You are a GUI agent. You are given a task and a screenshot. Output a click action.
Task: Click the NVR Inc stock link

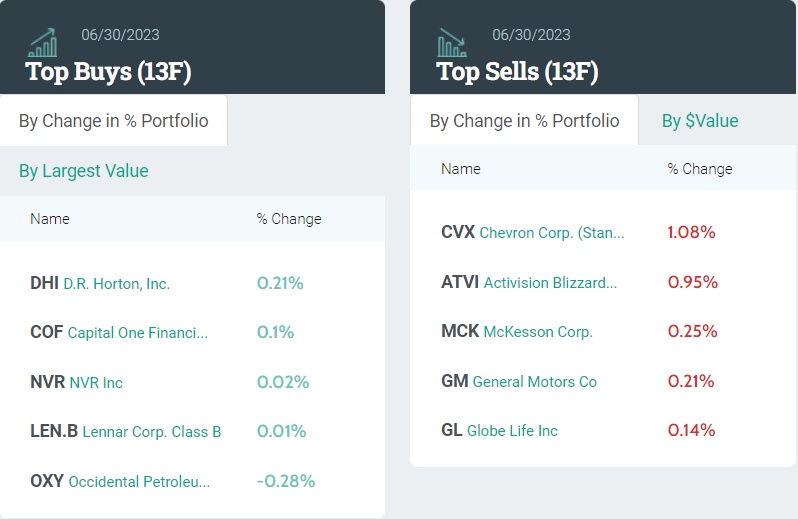[77, 382]
